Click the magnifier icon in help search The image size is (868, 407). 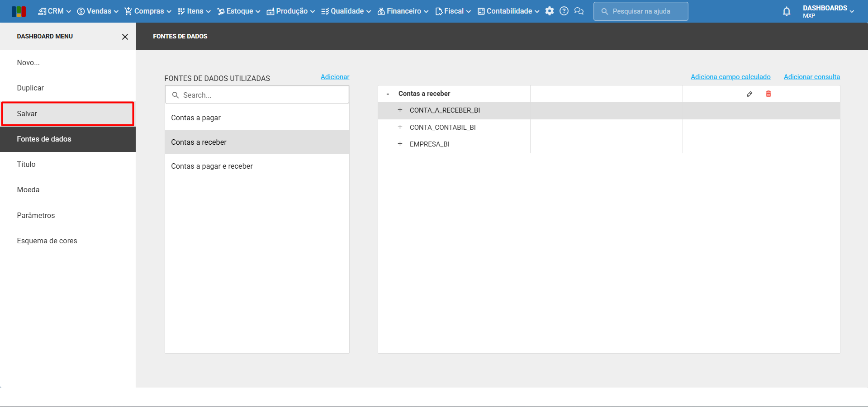[x=605, y=11]
